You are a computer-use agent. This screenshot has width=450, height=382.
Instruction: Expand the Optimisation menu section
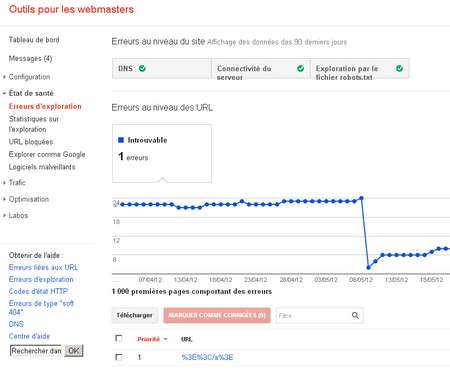pos(4,199)
